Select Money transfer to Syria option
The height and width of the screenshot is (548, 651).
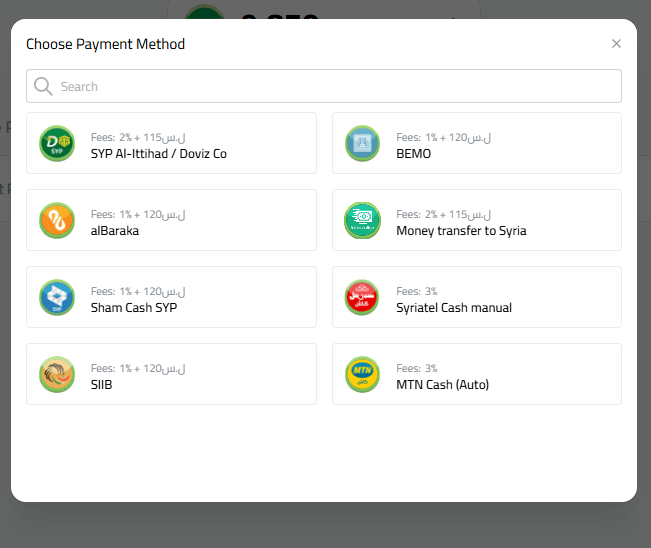click(x=477, y=220)
